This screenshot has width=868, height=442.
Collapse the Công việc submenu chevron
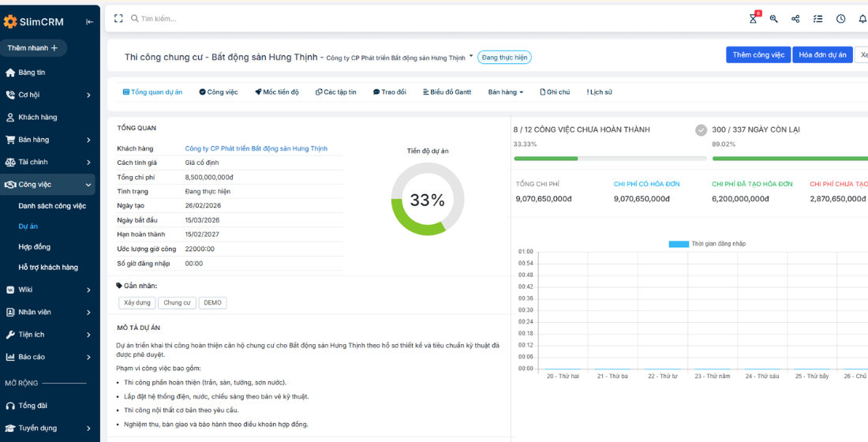pyautogui.click(x=88, y=185)
